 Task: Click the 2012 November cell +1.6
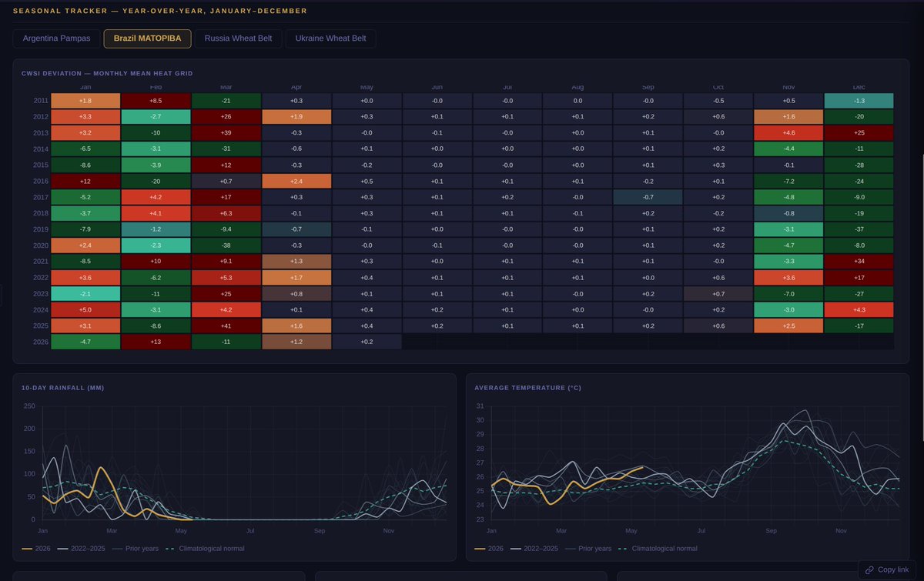[x=788, y=117]
